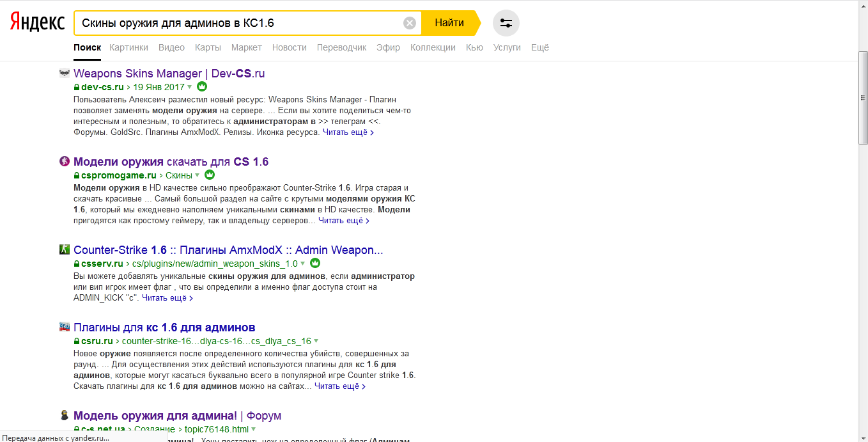Open 'Модели оружия скачать для CS 1.6' result
868x442 pixels.
click(x=171, y=162)
